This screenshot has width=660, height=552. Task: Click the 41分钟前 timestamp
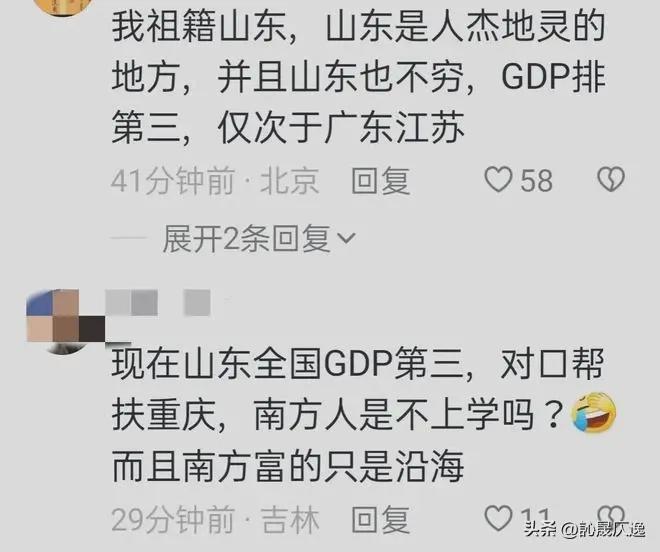[x=173, y=181]
